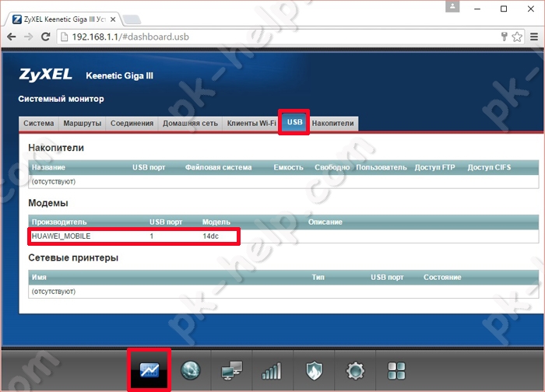Click the ZyXEL logo
The image size is (545, 392).
45,75
